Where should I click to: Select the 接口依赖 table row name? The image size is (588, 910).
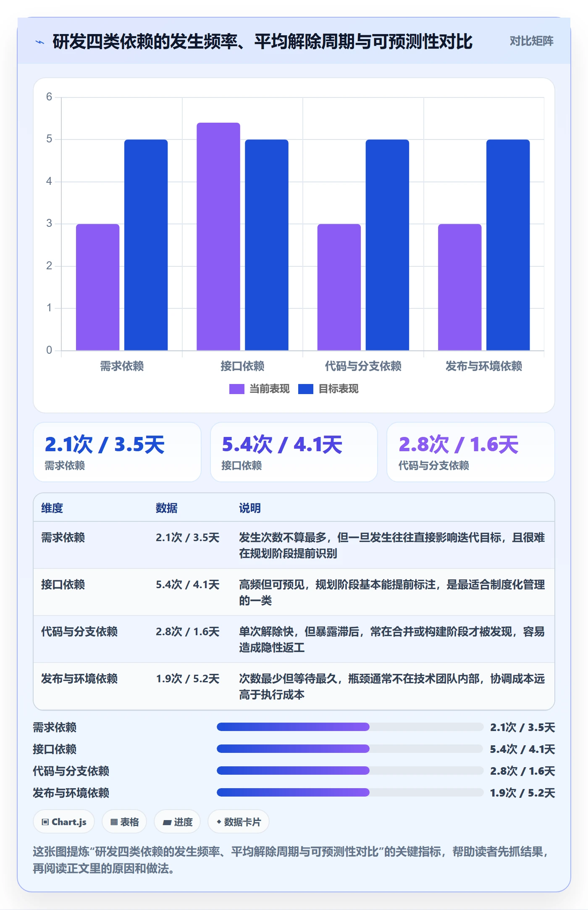[x=63, y=584]
